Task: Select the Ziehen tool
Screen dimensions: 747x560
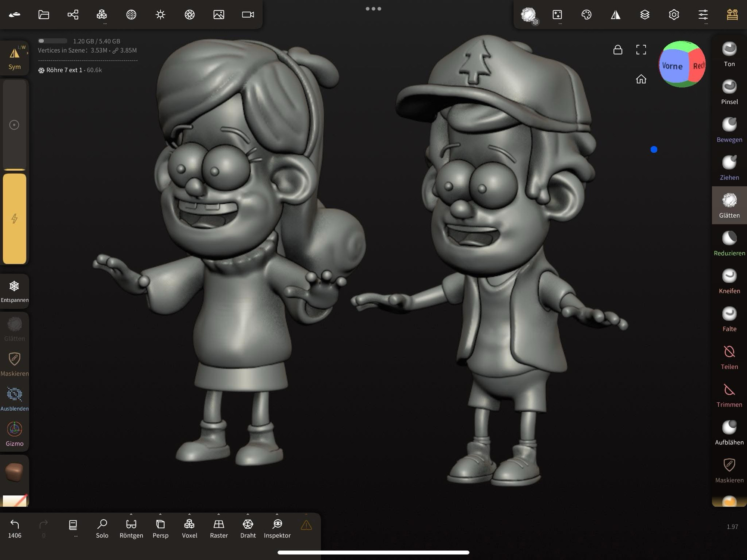Action: (x=729, y=168)
